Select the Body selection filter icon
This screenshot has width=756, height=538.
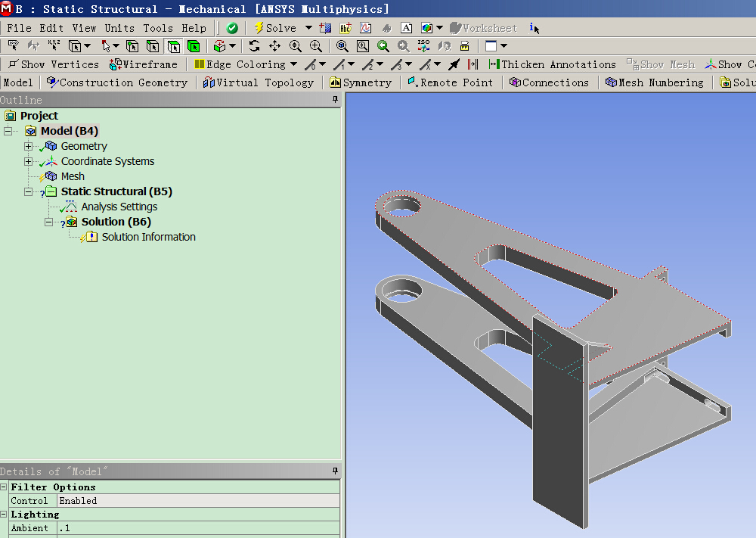[x=194, y=46]
